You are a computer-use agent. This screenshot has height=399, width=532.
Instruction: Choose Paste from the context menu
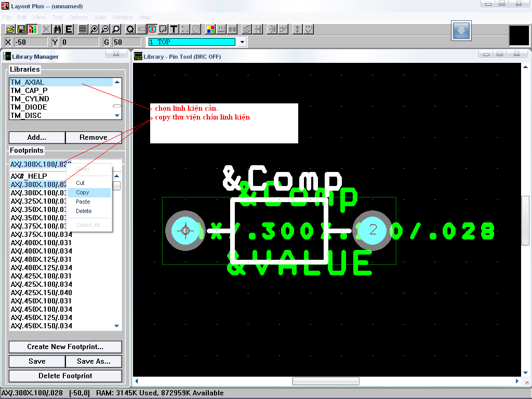(x=89, y=202)
